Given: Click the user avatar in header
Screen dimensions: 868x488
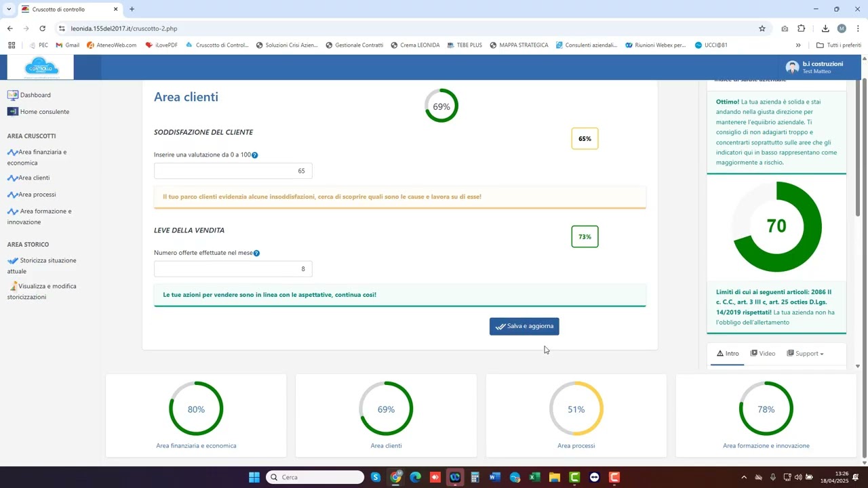Looking at the screenshot, I should click(x=792, y=67).
